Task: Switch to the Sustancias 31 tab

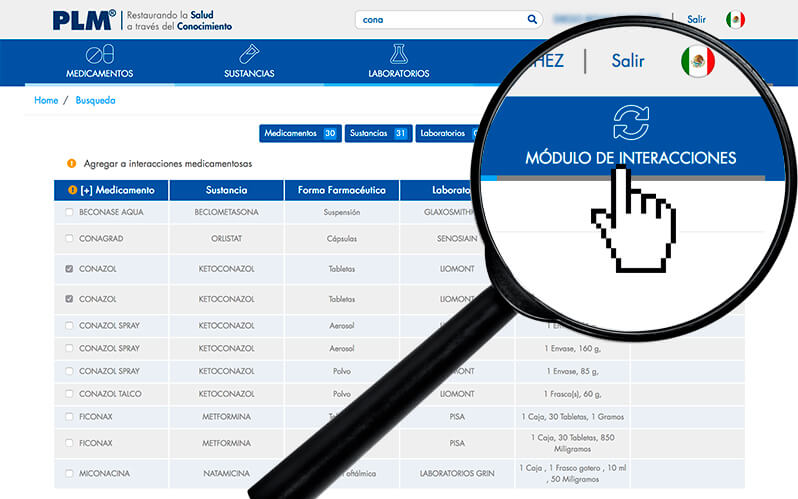Action: pos(378,133)
